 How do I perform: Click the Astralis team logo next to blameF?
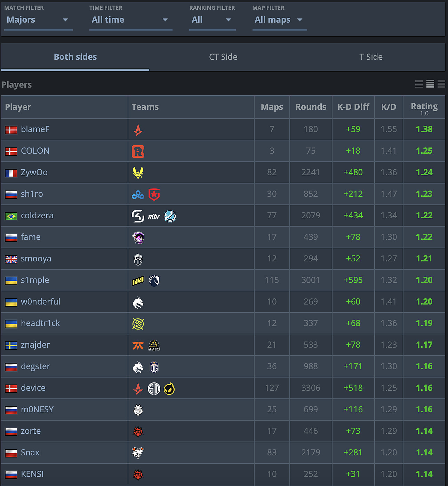click(138, 129)
